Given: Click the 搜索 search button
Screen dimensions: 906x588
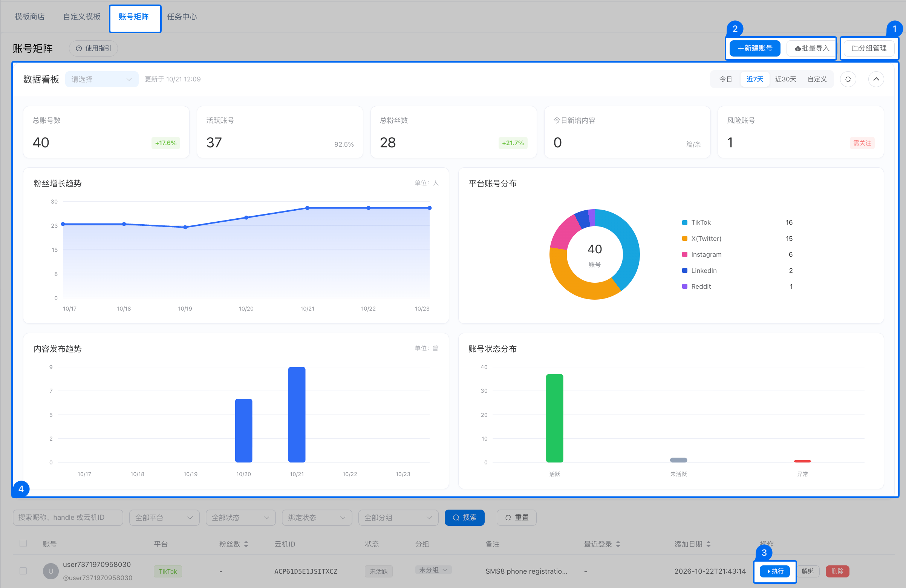Looking at the screenshot, I should coord(464,518).
